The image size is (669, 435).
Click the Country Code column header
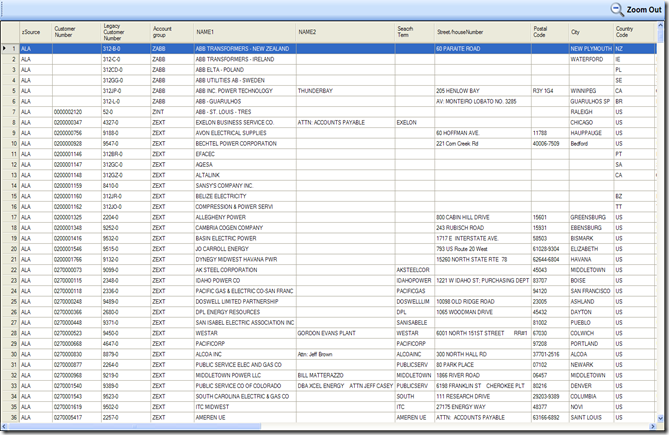[634, 32]
